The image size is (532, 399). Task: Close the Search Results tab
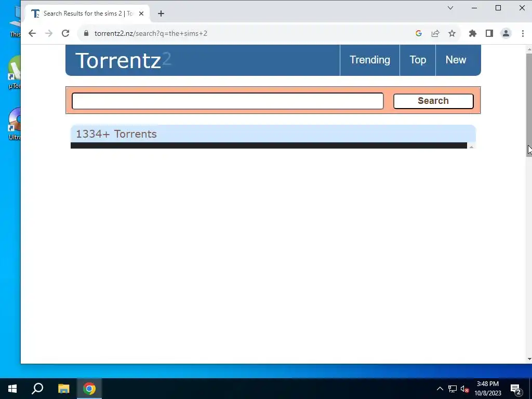[141, 14]
